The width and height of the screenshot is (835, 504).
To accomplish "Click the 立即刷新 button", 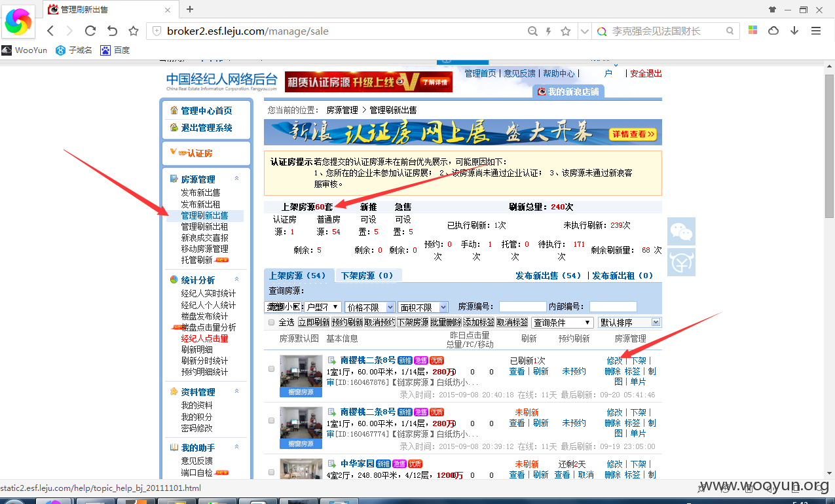I will pos(313,323).
